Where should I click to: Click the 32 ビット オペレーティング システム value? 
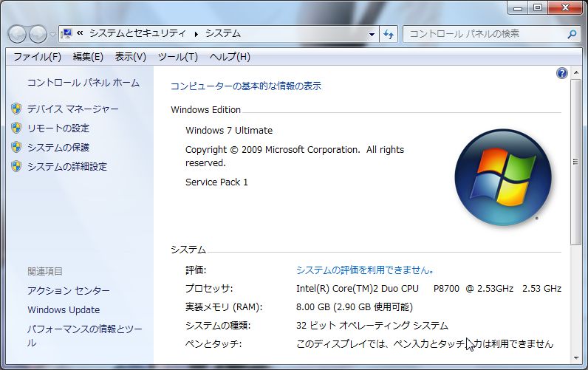[x=372, y=326]
